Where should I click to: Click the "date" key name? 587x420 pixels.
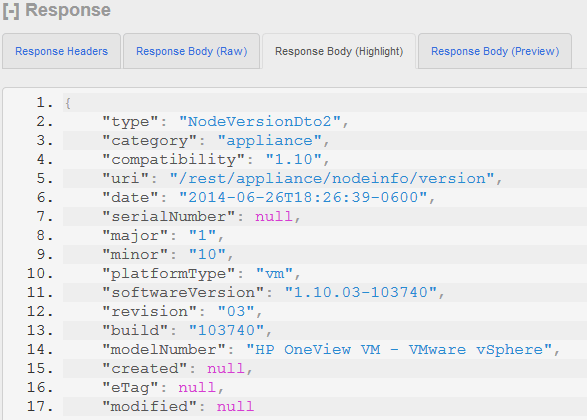point(130,198)
